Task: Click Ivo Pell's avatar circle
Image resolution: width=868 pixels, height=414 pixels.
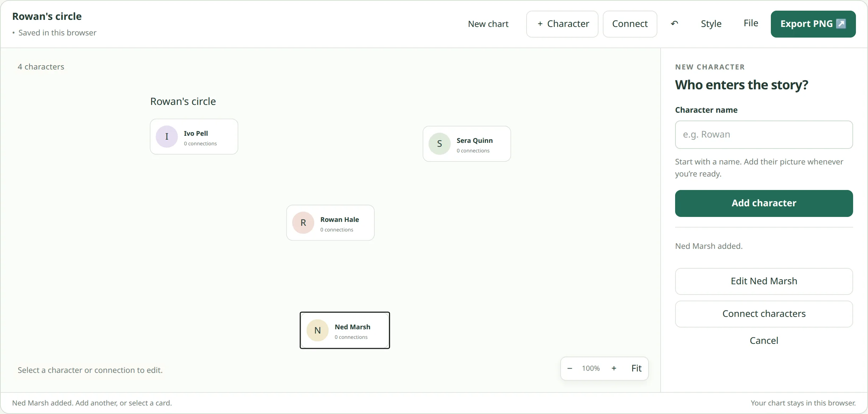Action: [167, 136]
